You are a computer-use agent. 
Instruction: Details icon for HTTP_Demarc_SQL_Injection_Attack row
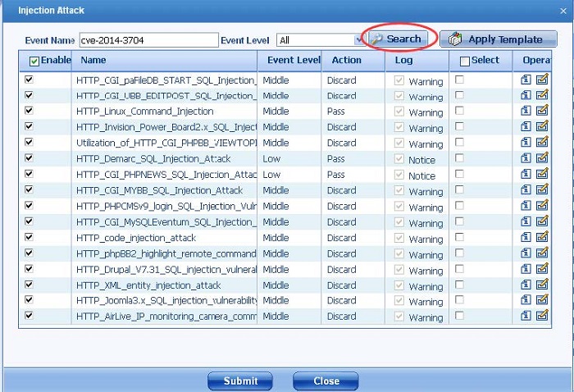pos(526,158)
